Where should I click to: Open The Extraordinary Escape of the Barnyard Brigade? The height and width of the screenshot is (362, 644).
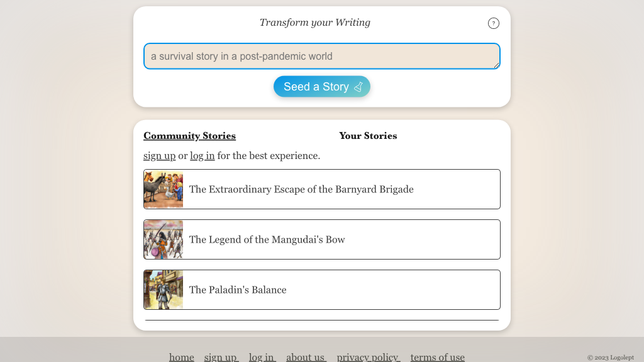coord(301,189)
